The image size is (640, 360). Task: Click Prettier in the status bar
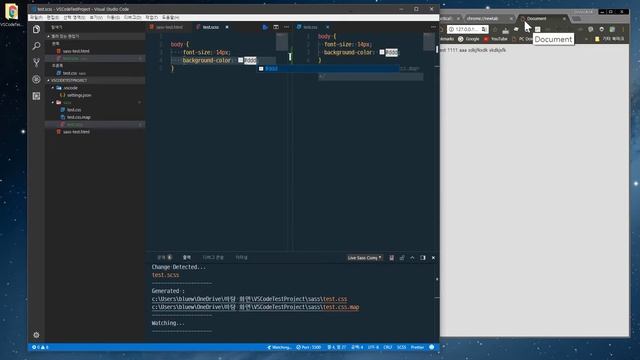pyautogui.click(x=417, y=347)
